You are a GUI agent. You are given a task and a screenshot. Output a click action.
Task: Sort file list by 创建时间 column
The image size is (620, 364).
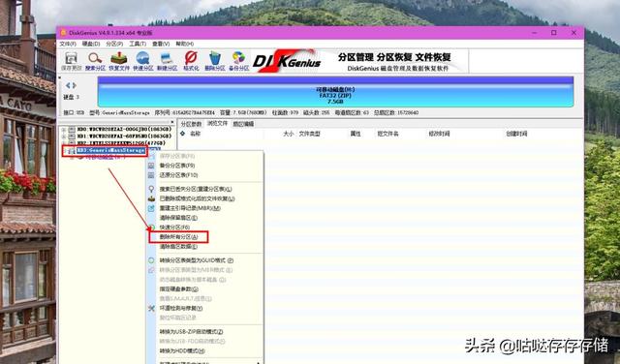(516, 134)
